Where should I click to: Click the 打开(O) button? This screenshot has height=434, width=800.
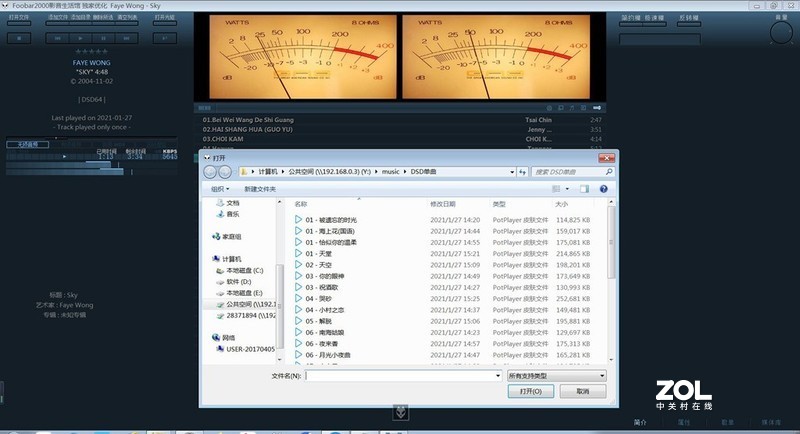click(x=531, y=391)
